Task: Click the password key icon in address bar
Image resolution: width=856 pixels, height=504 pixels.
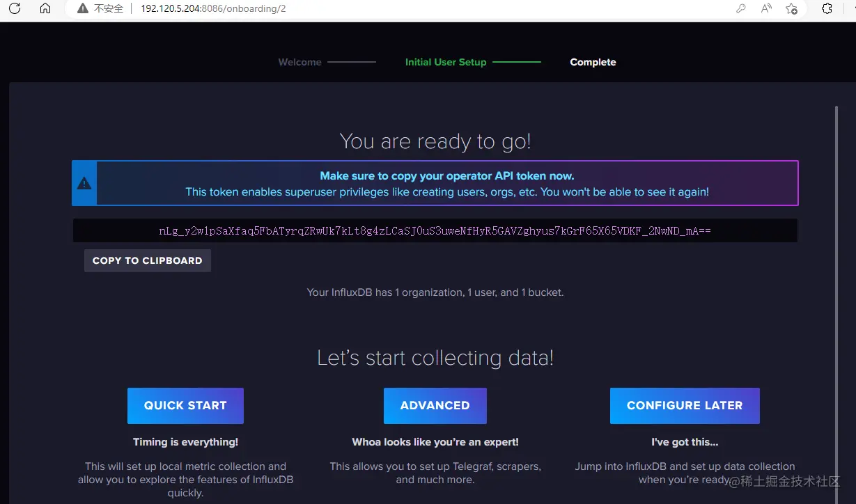Action: (741, 9)
